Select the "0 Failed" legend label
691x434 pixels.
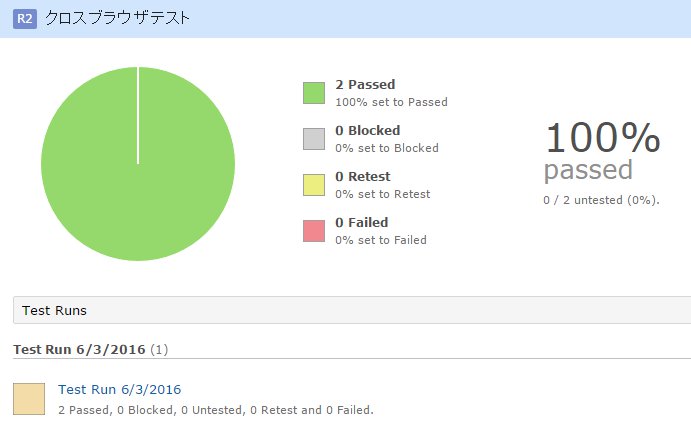point(361,222)
